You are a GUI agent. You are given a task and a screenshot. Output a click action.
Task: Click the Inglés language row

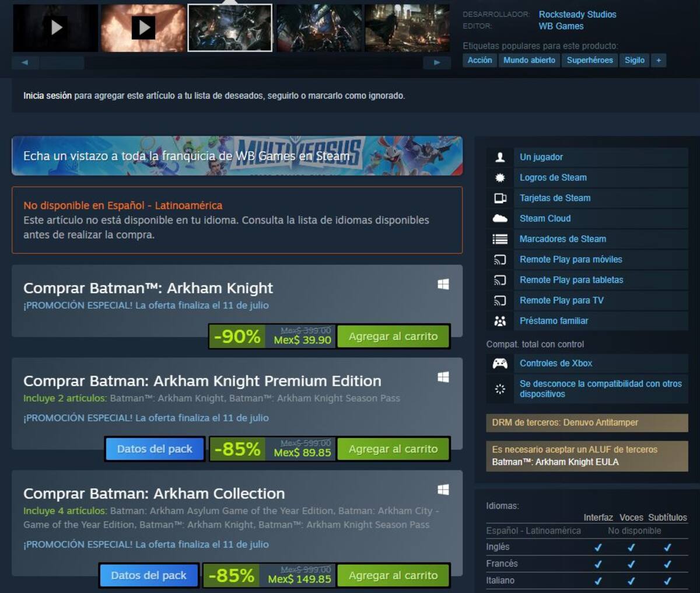pyautogui.click(x=587, y=547)
